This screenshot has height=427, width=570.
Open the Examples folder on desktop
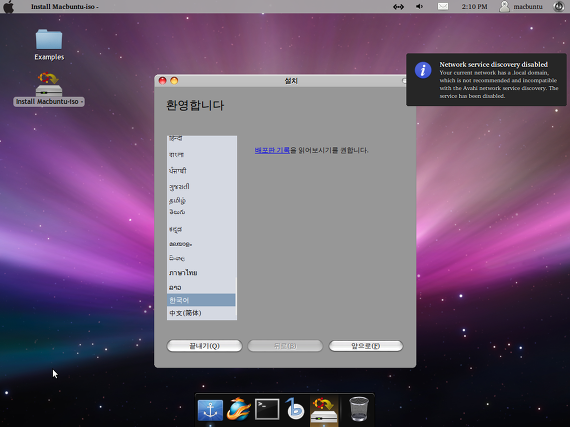tap(49, 44)
